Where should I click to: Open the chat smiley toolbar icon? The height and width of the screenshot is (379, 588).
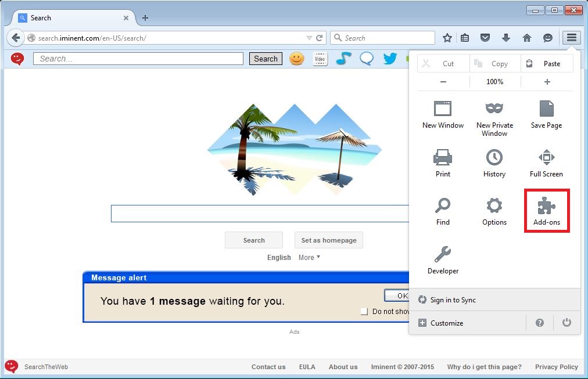coord(548,38)
